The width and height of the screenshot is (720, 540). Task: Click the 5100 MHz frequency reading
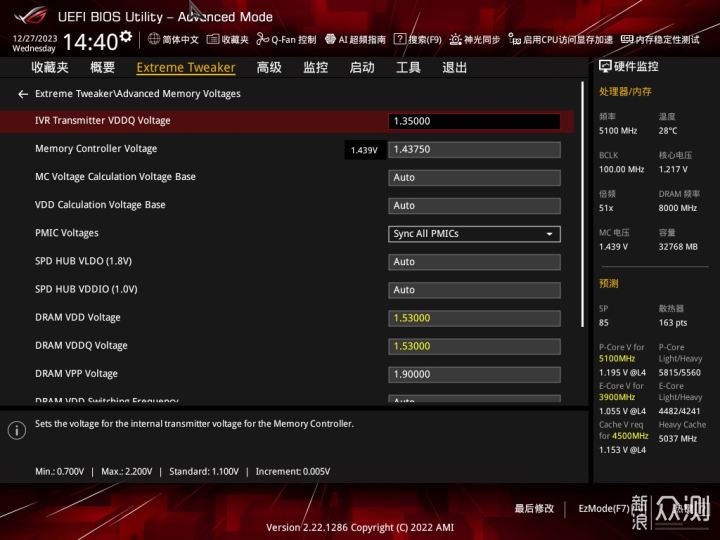[x=618, y=131]
